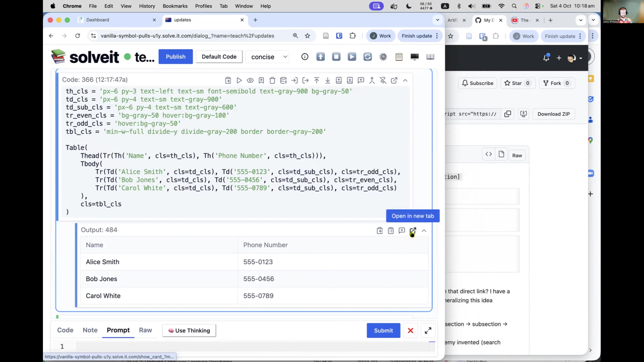Viewport: 644px width, 362px height.
Task: Click the clipboard icon in the header toolbar
Action: [399, 57]
